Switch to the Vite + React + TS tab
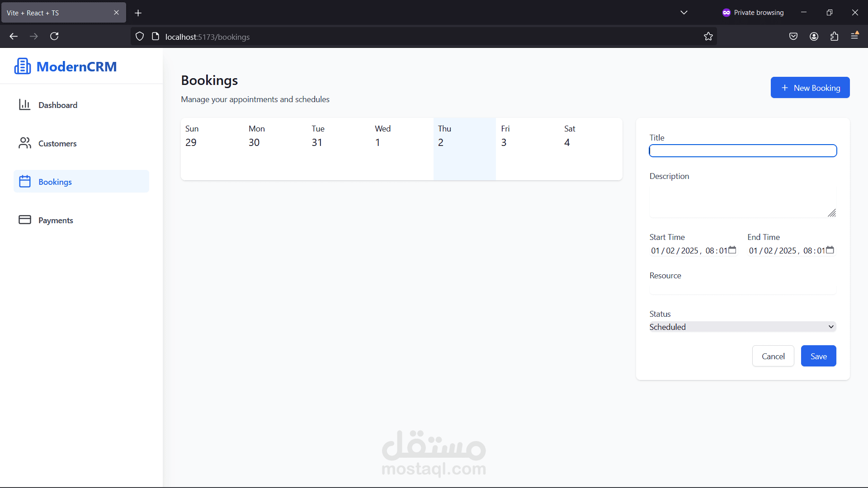 click(59, 13)
